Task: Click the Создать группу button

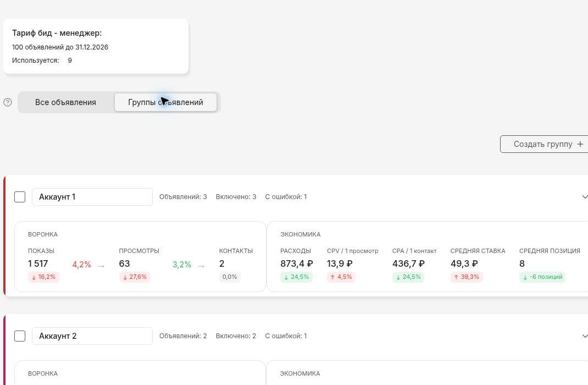Action: (x=544, y=144)
